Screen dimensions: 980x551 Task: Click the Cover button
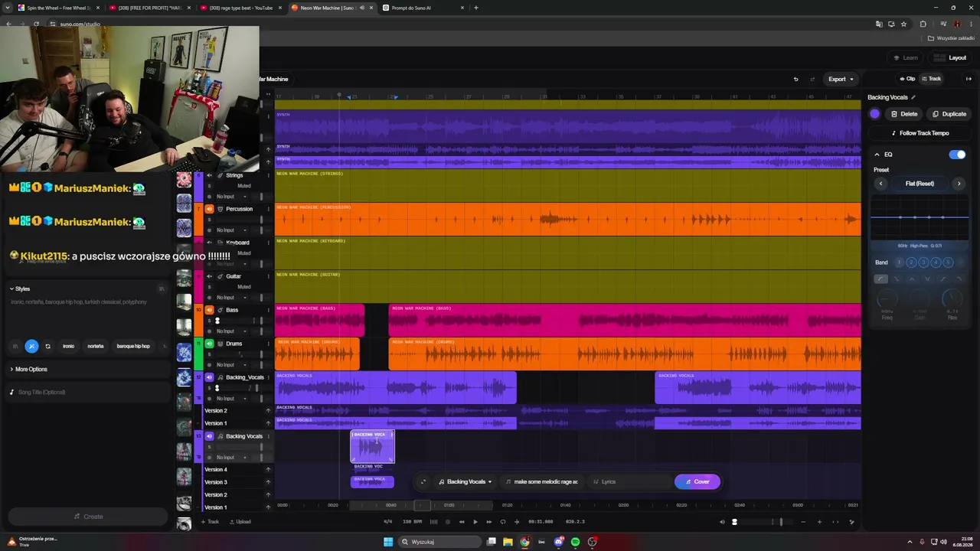(x=697, y=481)
